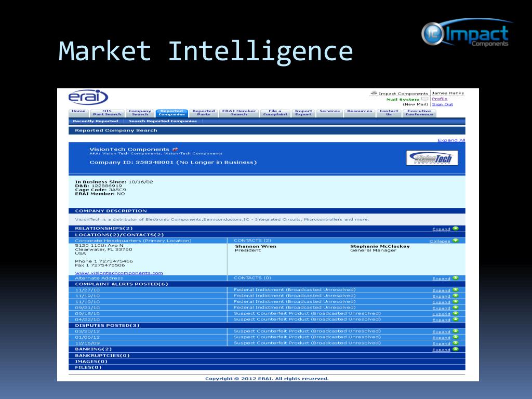Click green arrow icon on 04/22/10 complaint

(x=455, y=320)
